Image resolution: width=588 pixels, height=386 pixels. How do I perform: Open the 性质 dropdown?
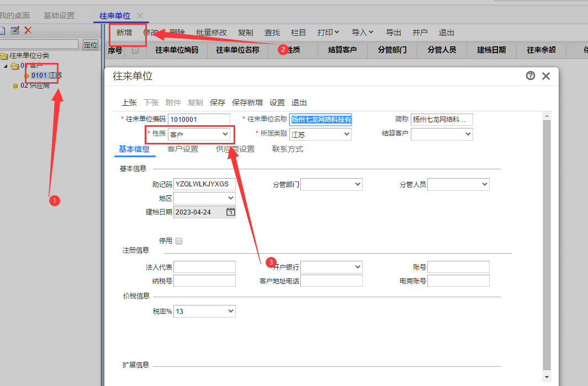click(x=199, y=134)
